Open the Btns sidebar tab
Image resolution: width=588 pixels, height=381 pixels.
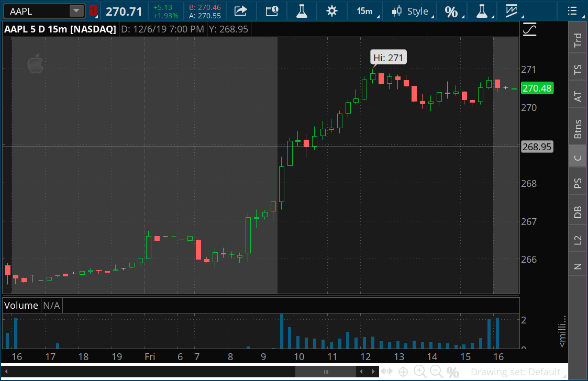click(x=578, y=128)
